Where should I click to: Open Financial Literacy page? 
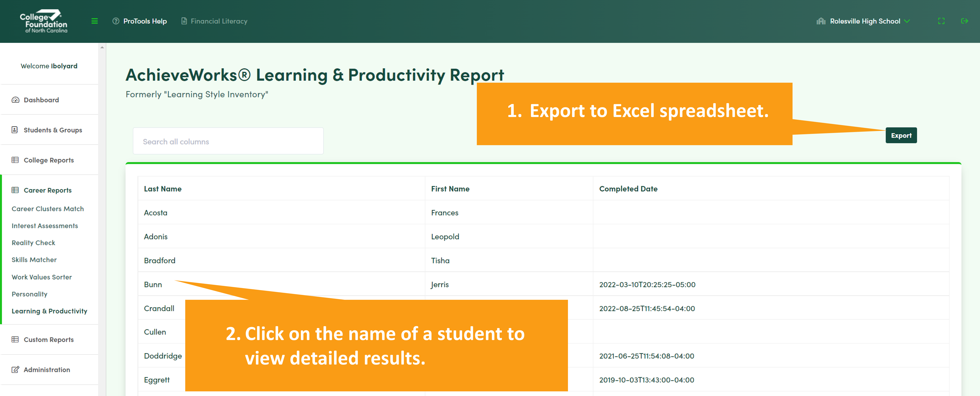(x=219, y=21)
